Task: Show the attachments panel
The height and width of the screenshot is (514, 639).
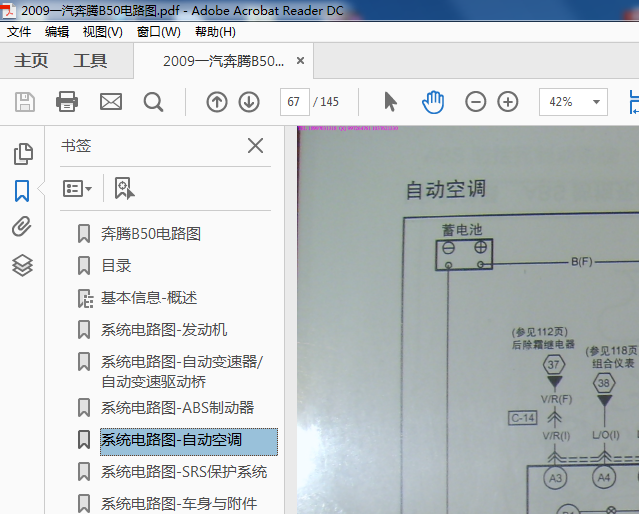Action: coord(22,227)
